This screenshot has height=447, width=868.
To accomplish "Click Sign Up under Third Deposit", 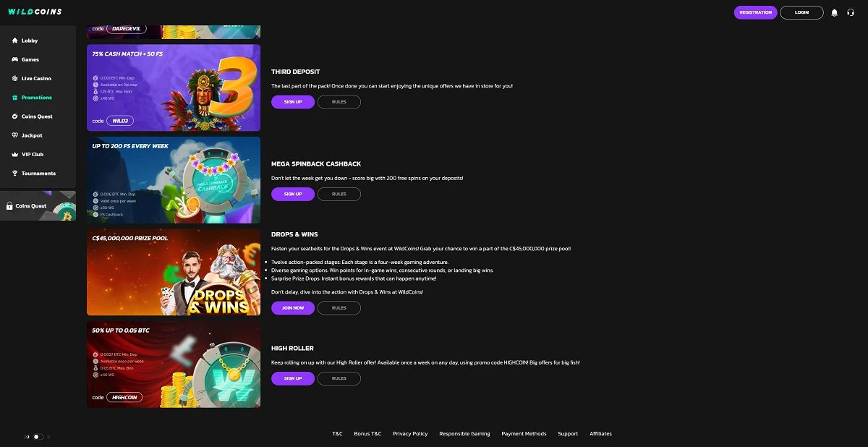I will coord(293,102).
